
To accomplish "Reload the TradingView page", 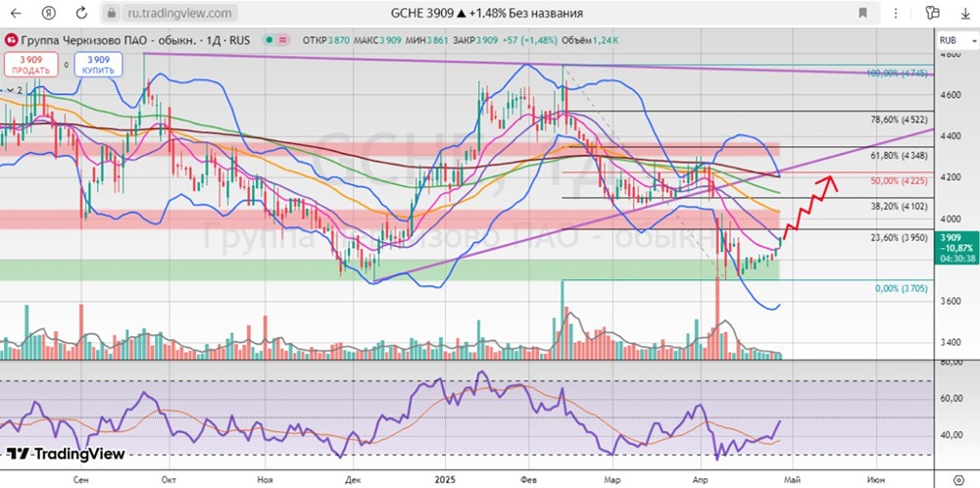I will pyautogui.click(x=81, y=13).
